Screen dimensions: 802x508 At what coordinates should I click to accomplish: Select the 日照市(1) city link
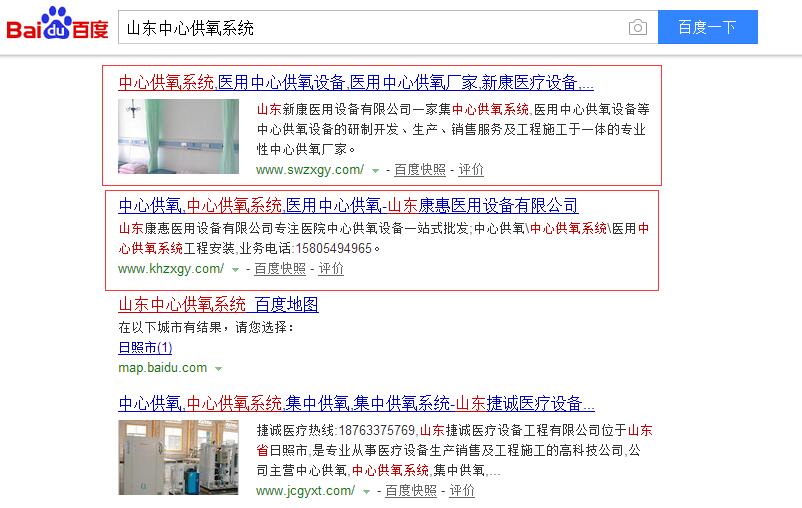coord(145,348)
